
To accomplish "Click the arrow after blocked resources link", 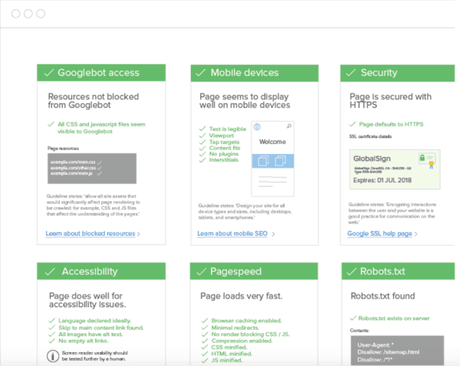I will point(139,234).
